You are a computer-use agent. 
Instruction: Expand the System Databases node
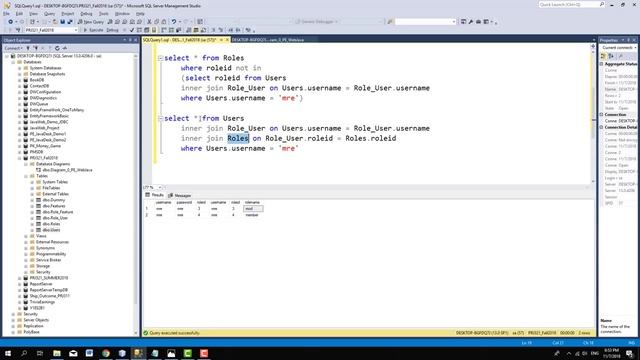click(20, 68)
